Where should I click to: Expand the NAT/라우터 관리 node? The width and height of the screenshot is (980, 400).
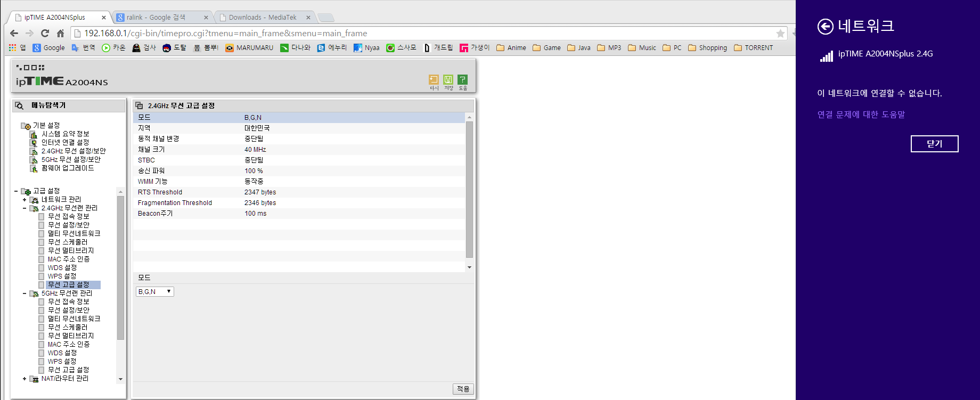point(24,379)
